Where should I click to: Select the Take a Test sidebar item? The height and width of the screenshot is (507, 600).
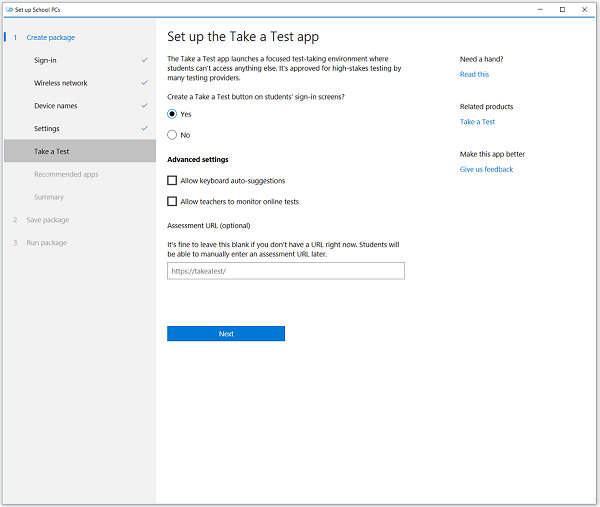(x=51, y=151)
